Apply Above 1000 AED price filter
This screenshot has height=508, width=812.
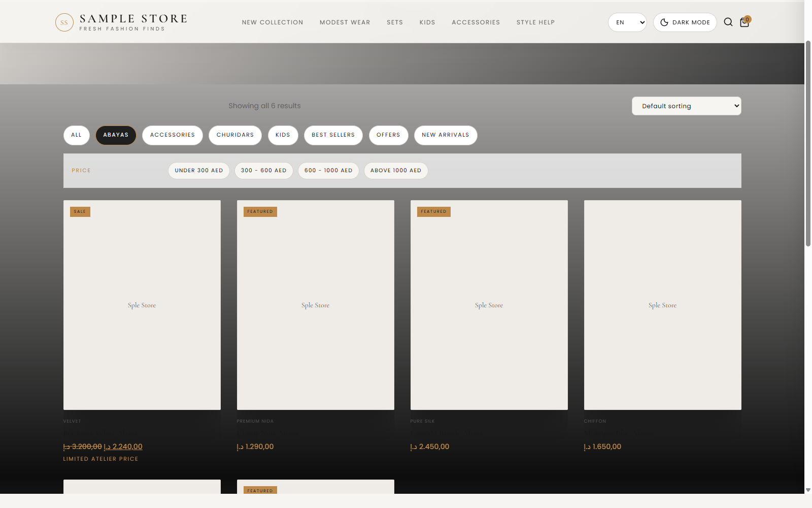(x=396, y=171)
